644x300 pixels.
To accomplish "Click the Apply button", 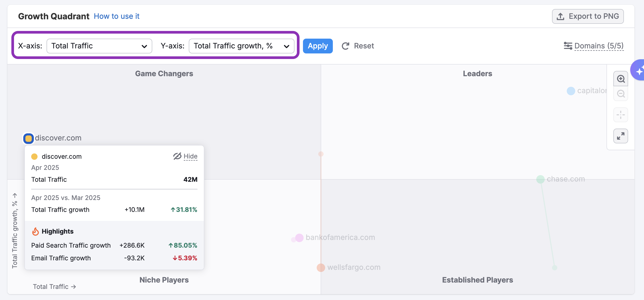I will point(318,46).
